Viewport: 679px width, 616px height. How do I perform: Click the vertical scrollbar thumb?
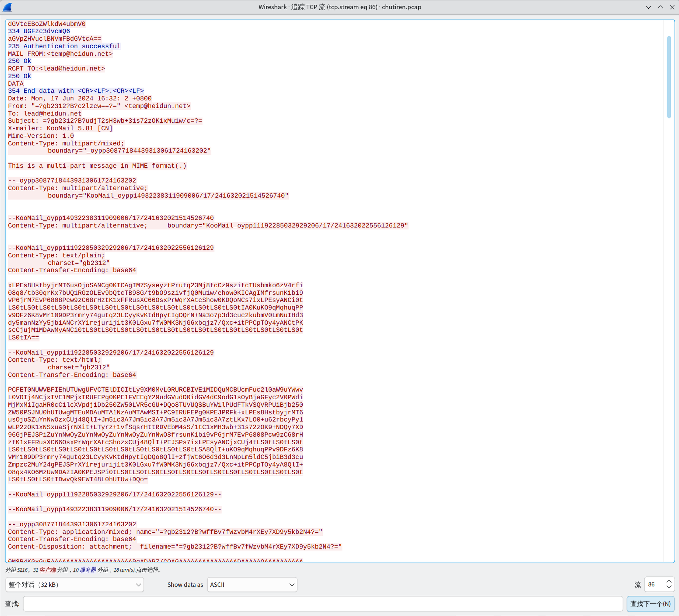point(669,77)
